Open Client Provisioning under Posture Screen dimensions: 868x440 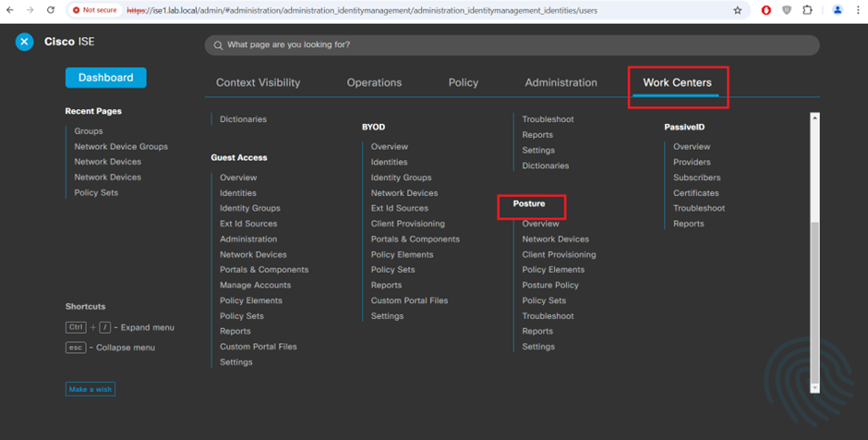point(559,255)
